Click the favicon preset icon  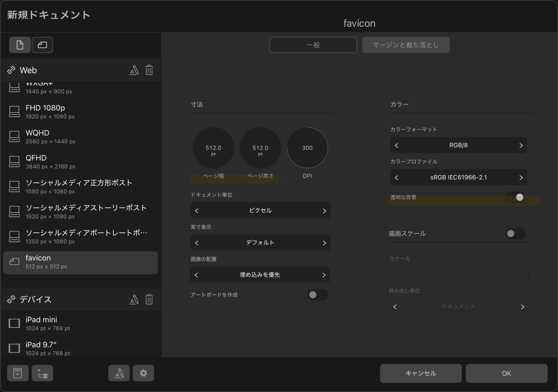pos(14,262)
